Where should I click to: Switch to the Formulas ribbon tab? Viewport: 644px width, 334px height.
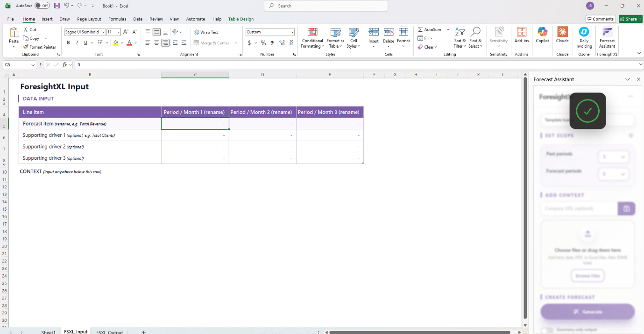click(117, 19)
